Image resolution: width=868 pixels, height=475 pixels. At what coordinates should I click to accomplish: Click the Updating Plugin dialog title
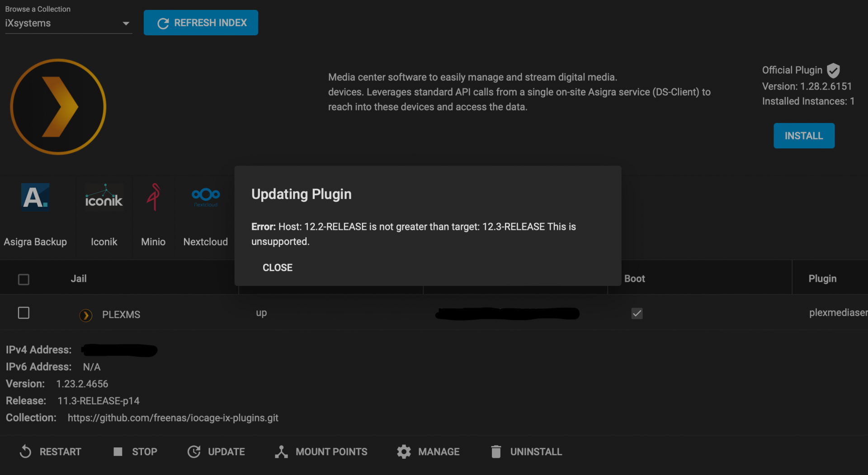tap(302, 194)
